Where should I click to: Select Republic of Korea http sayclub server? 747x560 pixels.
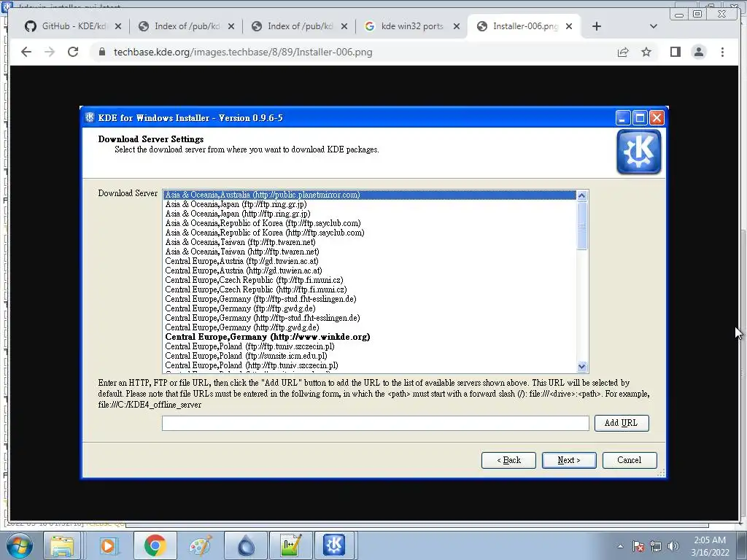pos(369,233)
